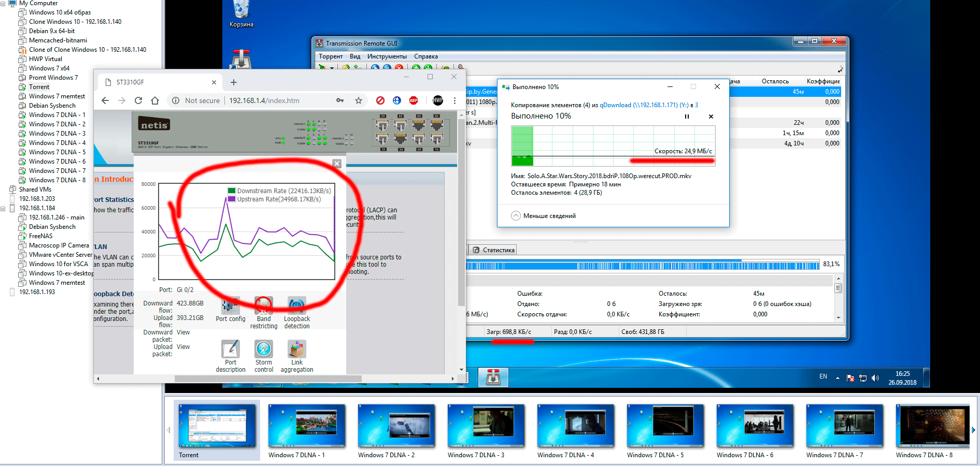Click the browser Home icon
The height and width of the screenshot is (466, 980).
(155, 100)
